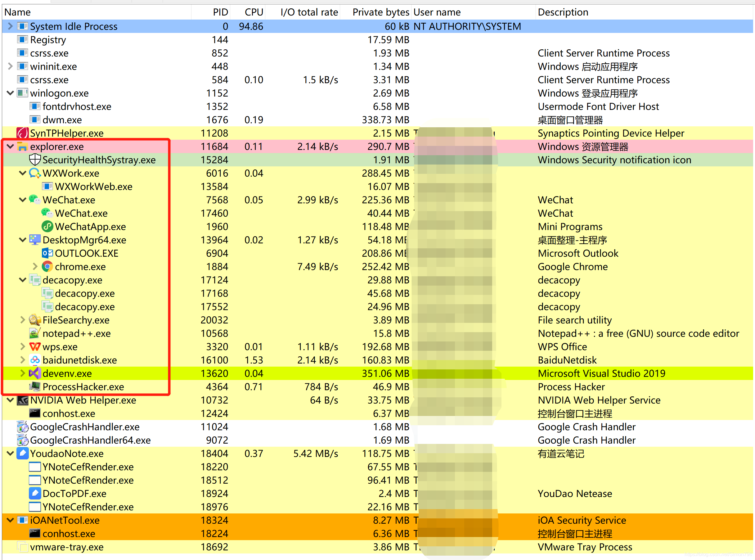Expand the wps.exe child processes
This screenshot has width=755, height=560.
(x=23, y=347)
